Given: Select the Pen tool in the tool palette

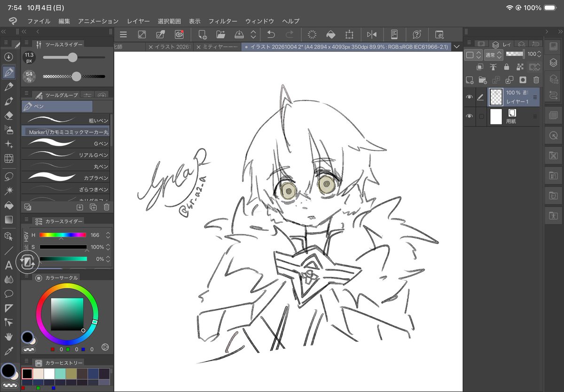Looking at the screenshot, I should tap(8, 72).
